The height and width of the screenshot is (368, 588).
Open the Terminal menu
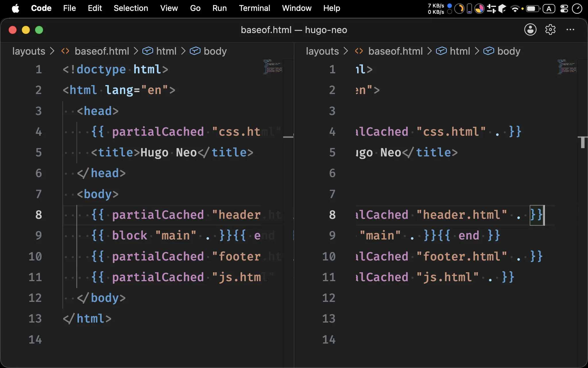(255, 8)
